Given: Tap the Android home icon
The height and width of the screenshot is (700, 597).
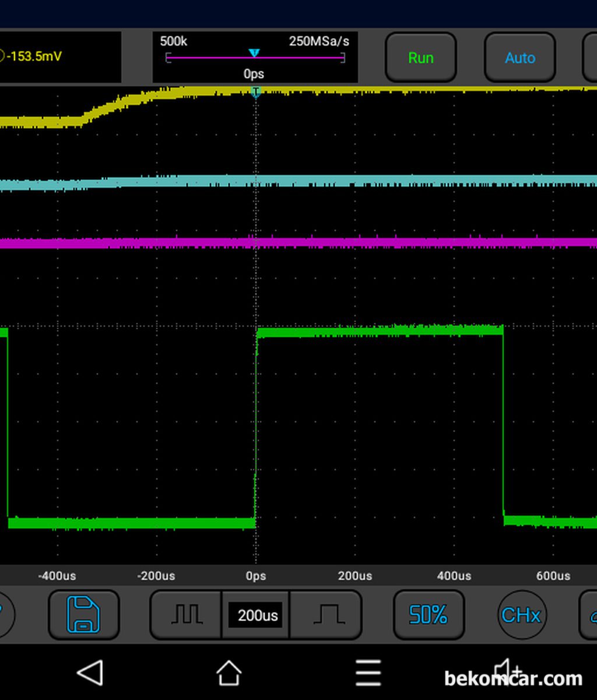Looking at the screenshot, I should click(x=229, y=673).
